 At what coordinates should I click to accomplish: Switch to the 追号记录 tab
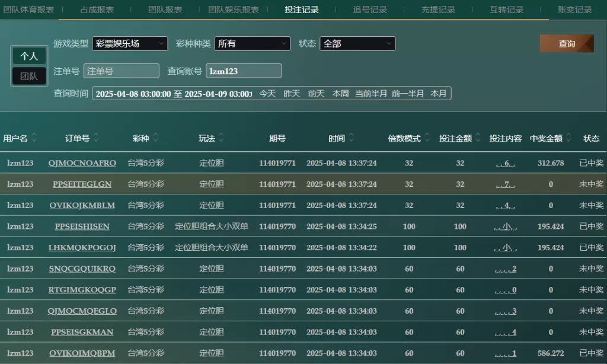[370, 9]
